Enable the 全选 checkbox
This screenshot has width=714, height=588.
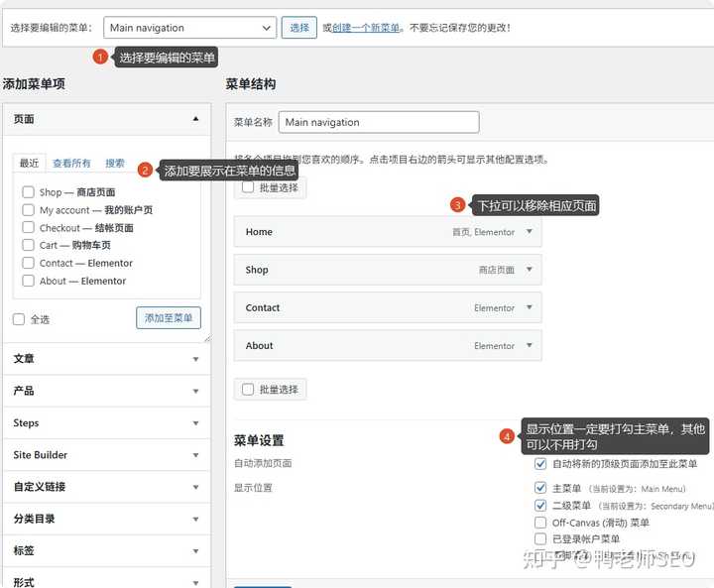click(x=19, y=319)
